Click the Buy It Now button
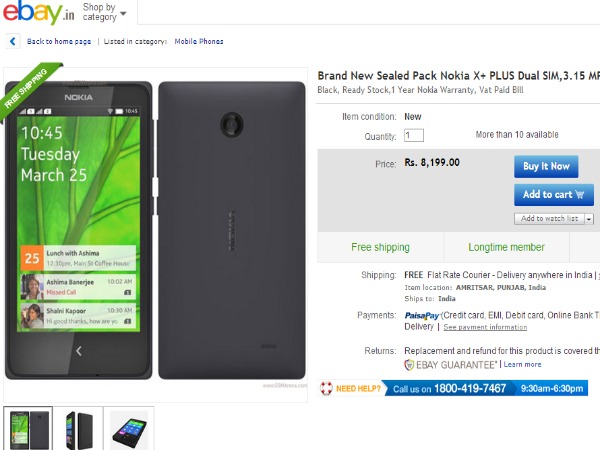The width and height of the screenshot is (600, 450). pyautogui.click(x=546, y=166)
